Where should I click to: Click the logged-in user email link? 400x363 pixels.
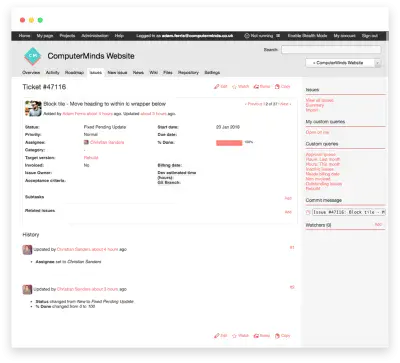(x=198, y=36)
